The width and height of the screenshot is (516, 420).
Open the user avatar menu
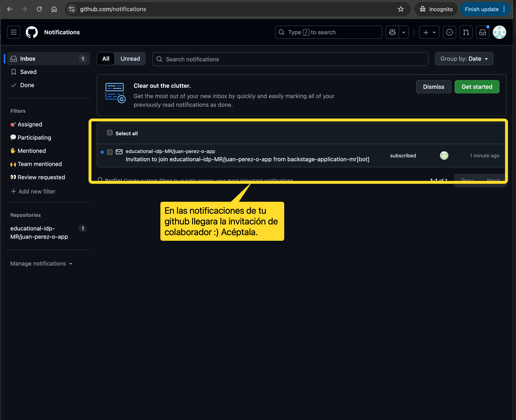click(x=499, y=32)
